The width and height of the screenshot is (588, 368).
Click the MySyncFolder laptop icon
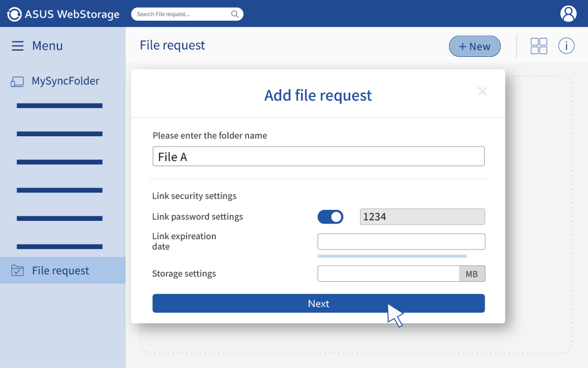pyautogui.click(x=17, y=82)
